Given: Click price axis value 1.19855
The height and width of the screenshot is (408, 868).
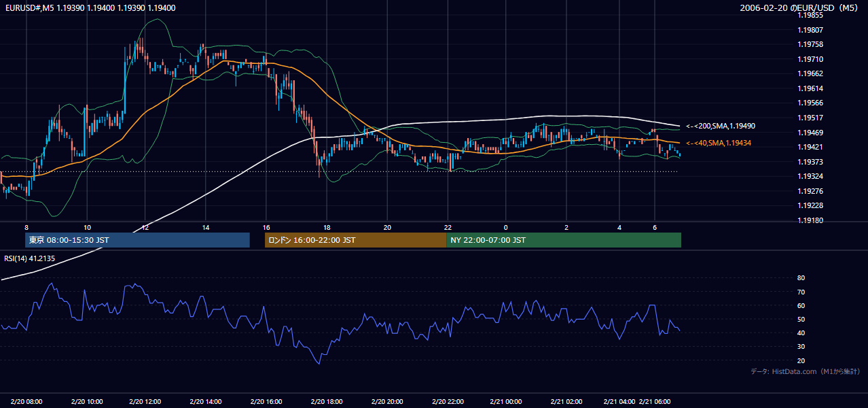Looking at the screenshot, I should pos(810,15).
